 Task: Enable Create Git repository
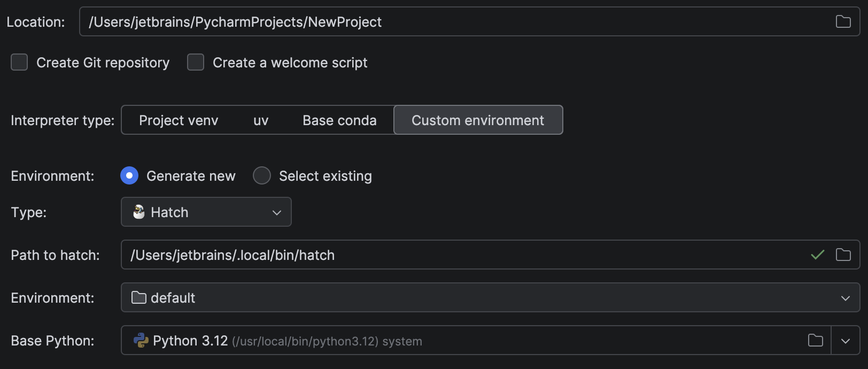coord(19,62)
